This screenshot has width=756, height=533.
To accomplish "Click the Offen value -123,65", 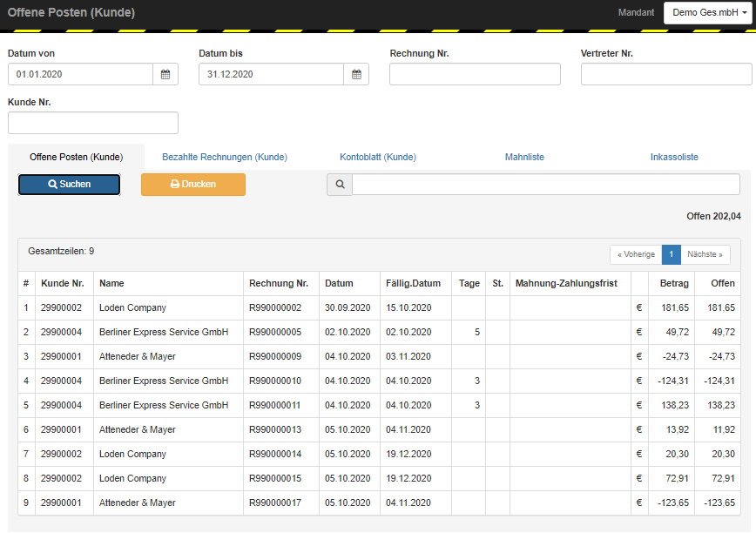I will 719,503.
